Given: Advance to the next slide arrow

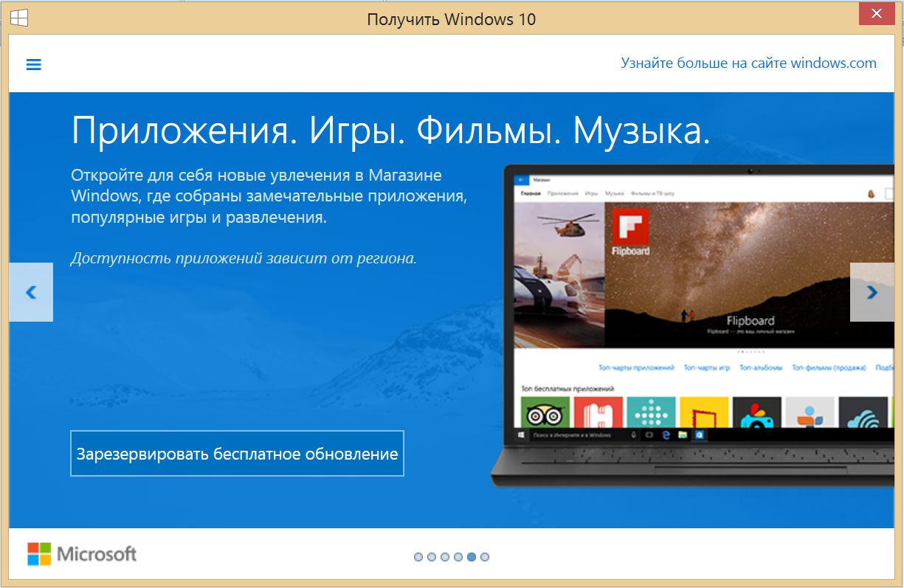Looking at the screenshot, I should pyautogui.click(x=872, y=292).
